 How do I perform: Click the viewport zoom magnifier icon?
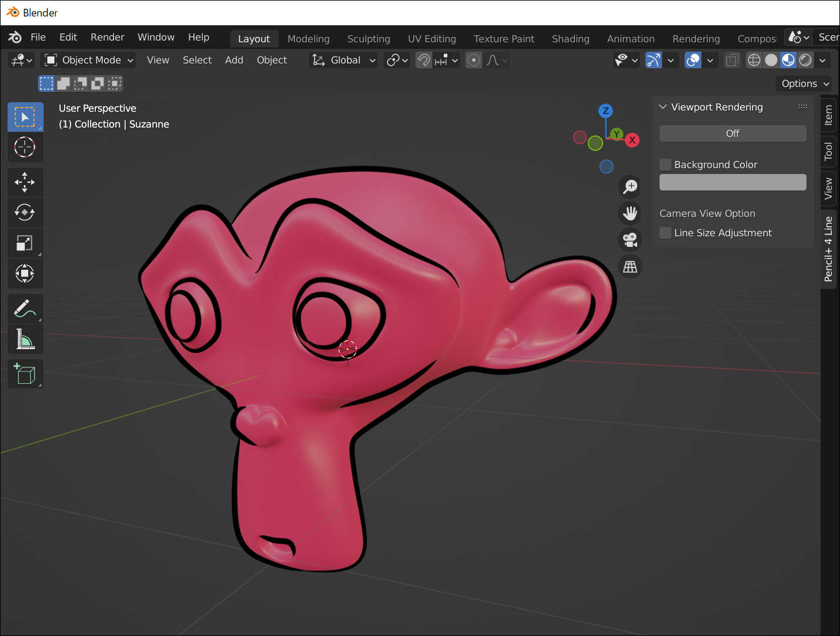(x=630, y=187)
